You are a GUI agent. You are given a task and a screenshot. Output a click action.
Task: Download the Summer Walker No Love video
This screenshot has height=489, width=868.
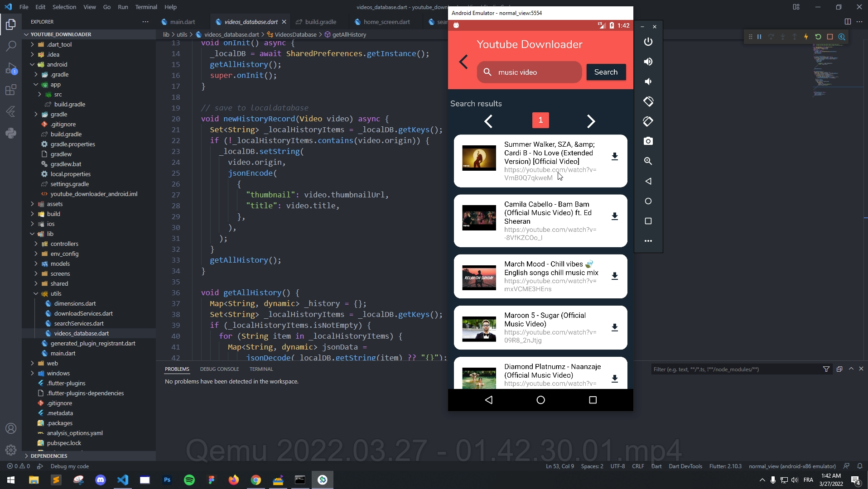(615, 157)
